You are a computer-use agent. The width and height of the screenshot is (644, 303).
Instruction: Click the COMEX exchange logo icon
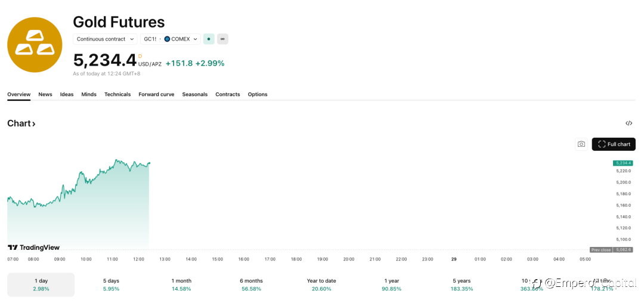tap(167, 39)
